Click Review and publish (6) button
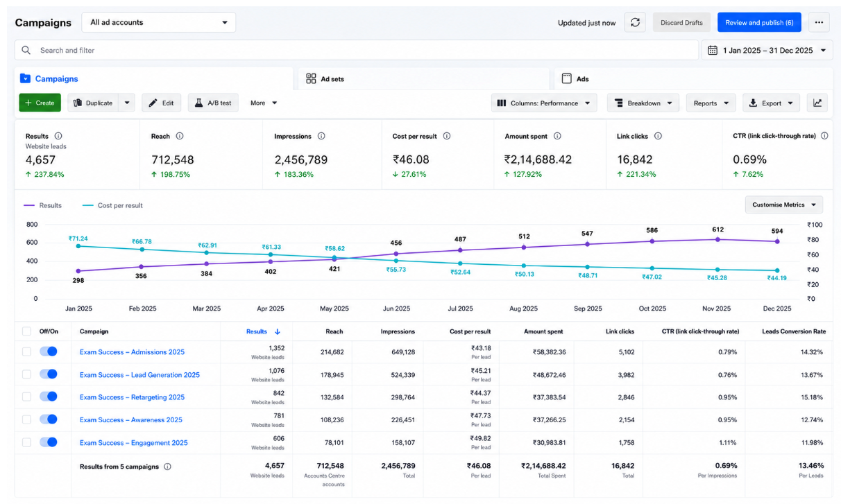Image resolution: width=841 pixels, height=504 pixels. click(x=759, y=22)
